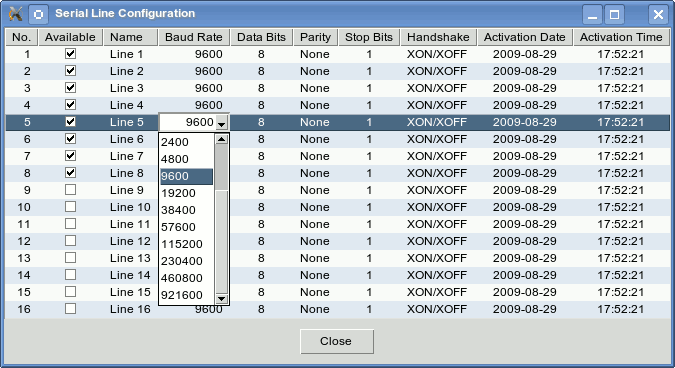The width and height of the screenshot is (675, 368).
Task: Click the Handshake column header
Action: (x=438, y=37)
